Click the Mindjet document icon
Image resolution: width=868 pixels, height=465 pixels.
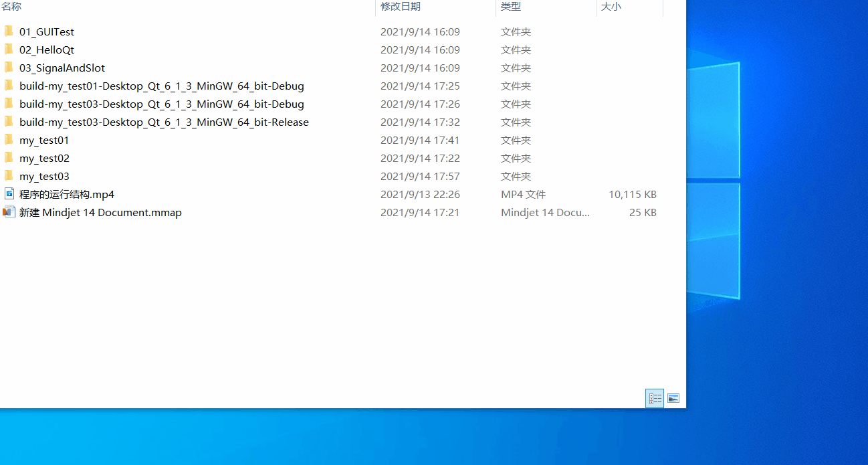pos(9,212)
